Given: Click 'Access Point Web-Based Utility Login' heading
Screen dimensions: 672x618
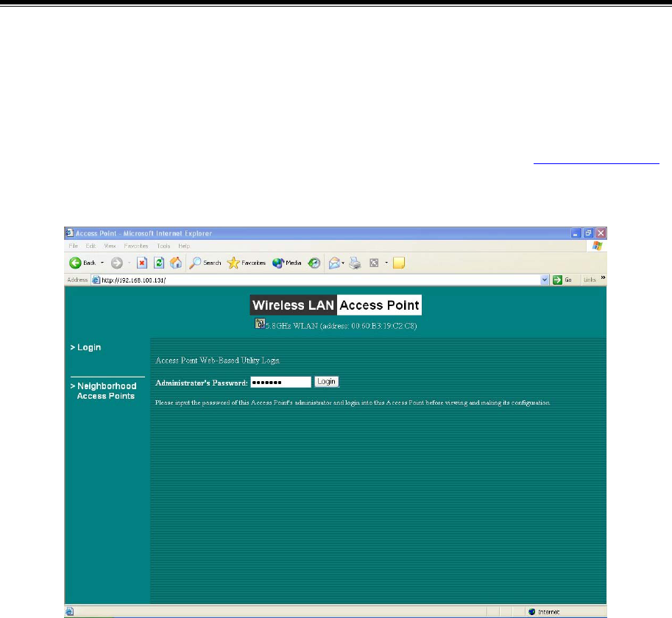Looking at the screenshot, I should pyautogui.click(x=217, y=360).
